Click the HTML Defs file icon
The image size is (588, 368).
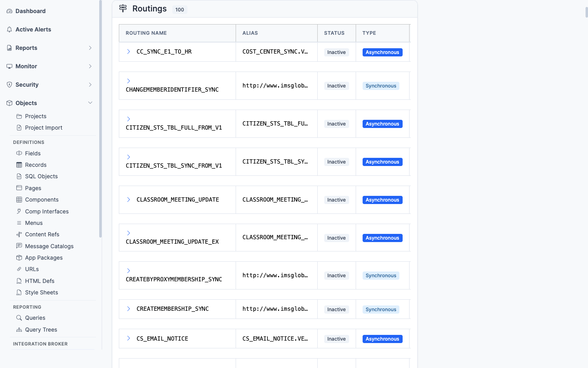coord(19,281)
